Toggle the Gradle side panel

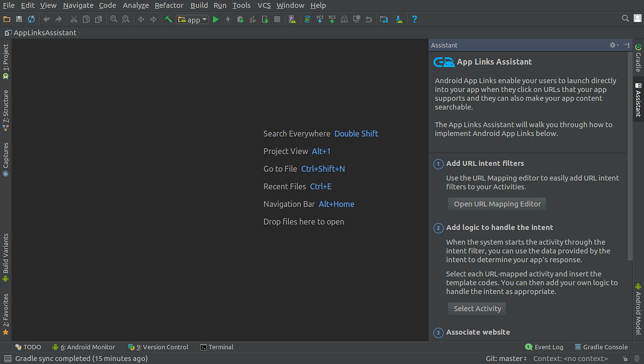point(638,60)
